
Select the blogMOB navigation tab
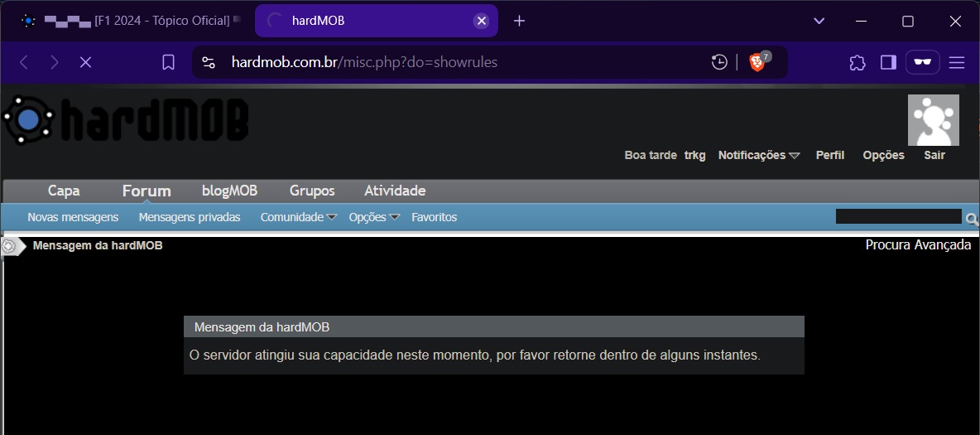pos(229,191)
